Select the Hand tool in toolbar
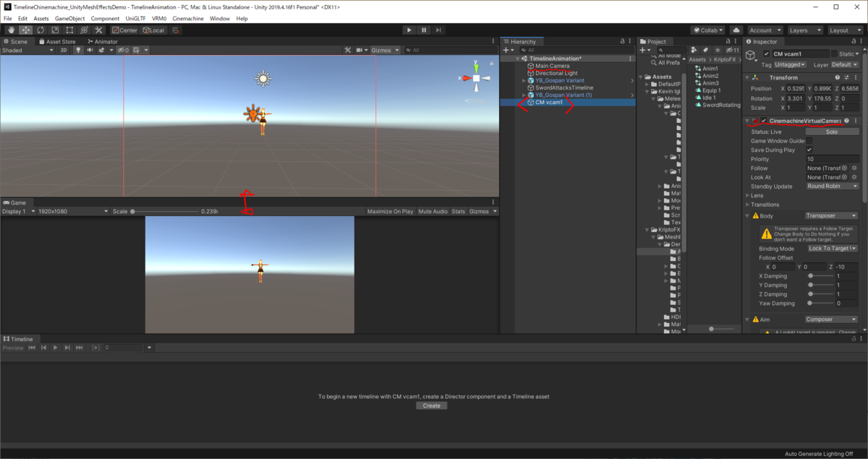The height and width of the screenshot is (459, 868). 12,30
